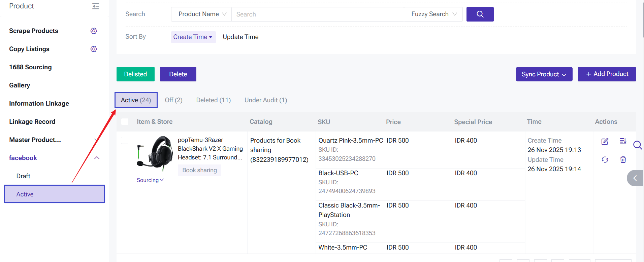Switch to the Under Audit (1) tab

point(265,100)
